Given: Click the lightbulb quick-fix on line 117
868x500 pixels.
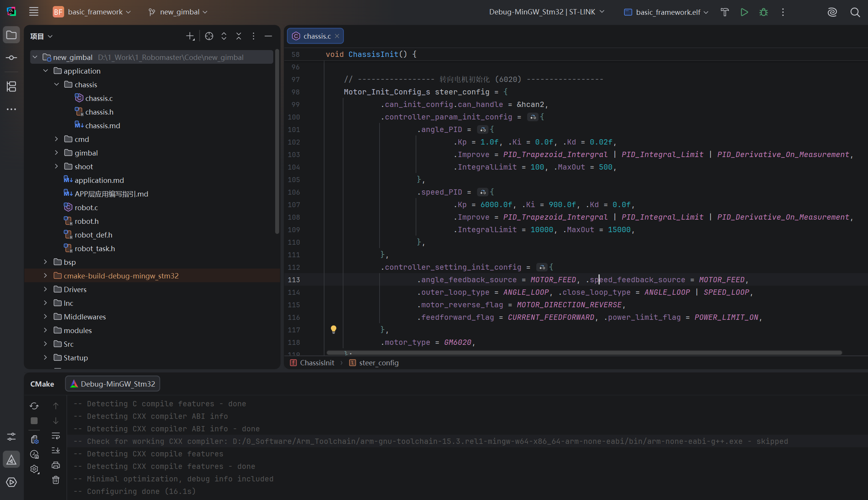Looking at the screenshot, I should click(x=333, y=329).
